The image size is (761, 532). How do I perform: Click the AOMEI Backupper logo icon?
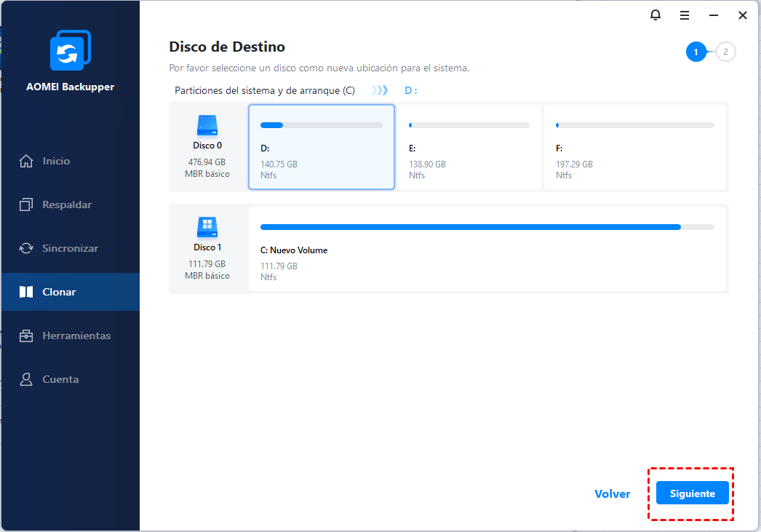tap(70, 51)
